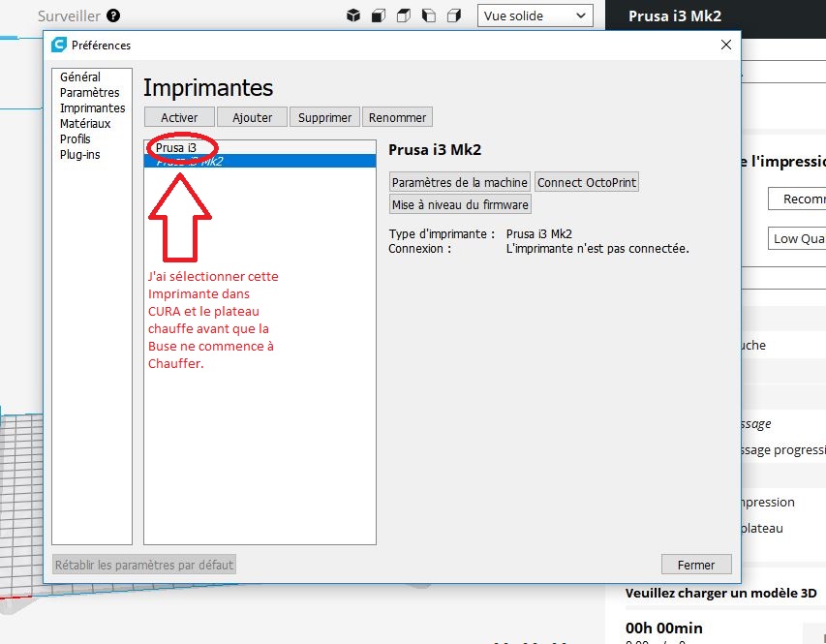The height and width of the screenshot is (644, 826).
Task: Select the right side view cube icon
Action: pyautogui.click(x=453, y=15)
